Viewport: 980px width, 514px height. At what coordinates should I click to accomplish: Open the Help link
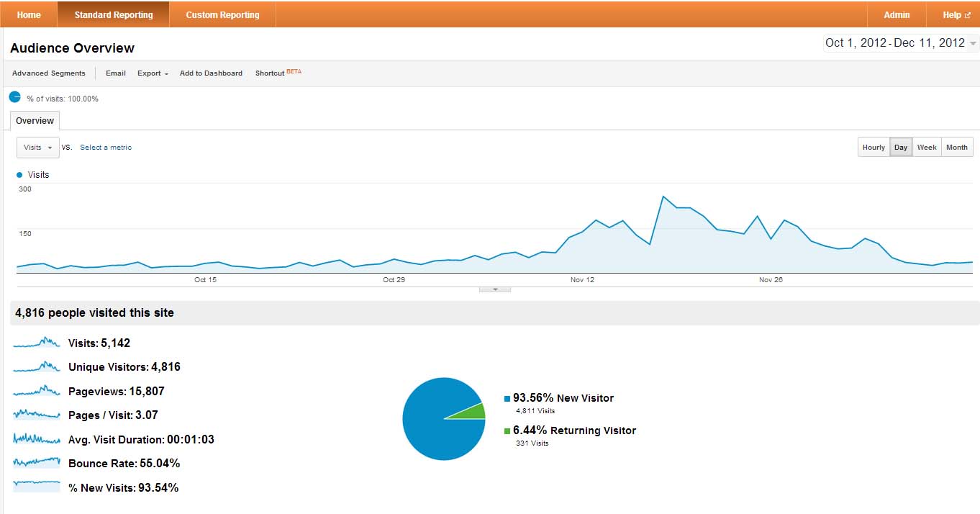coord(956,14)
